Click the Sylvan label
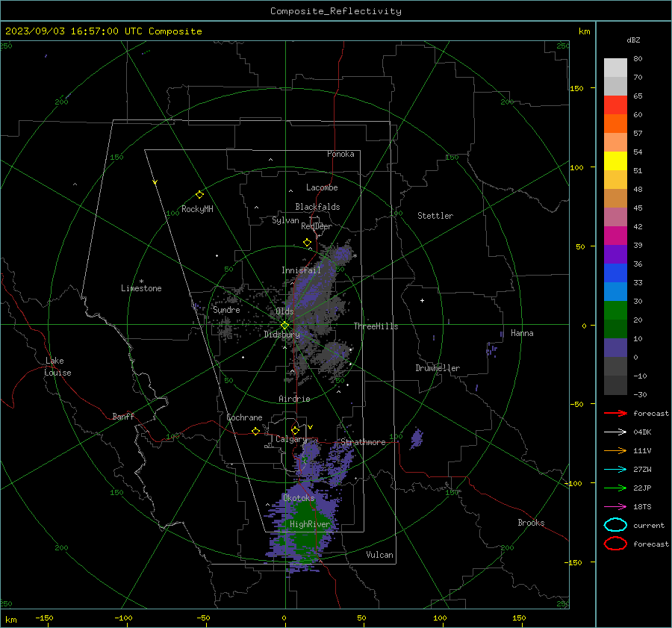 point(285,220)
